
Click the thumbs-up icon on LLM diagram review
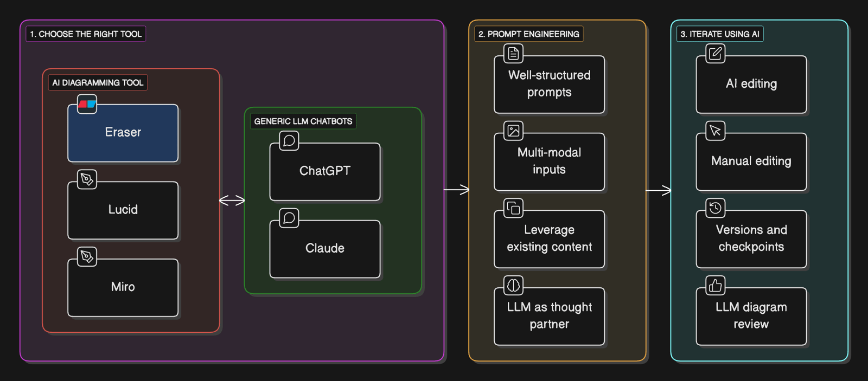coord(716,285)
